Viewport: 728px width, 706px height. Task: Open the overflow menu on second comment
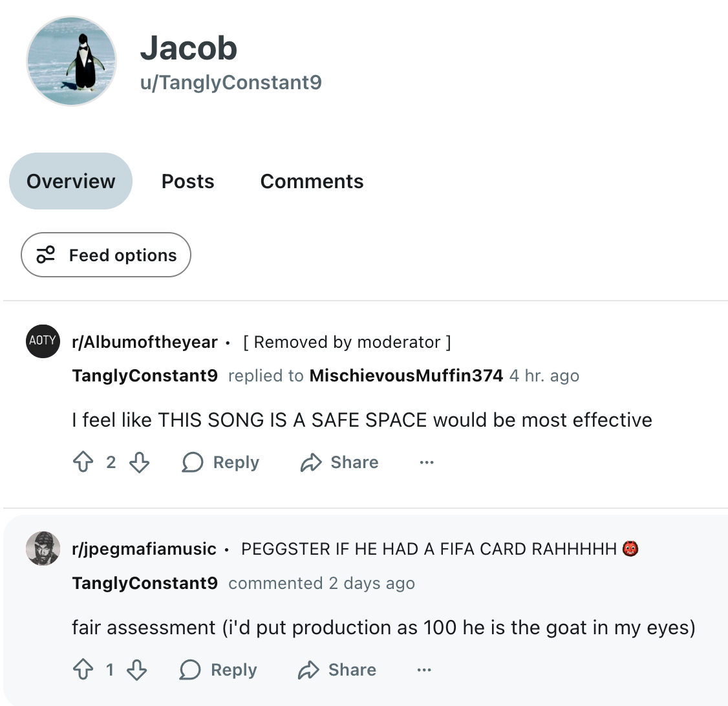423,670
